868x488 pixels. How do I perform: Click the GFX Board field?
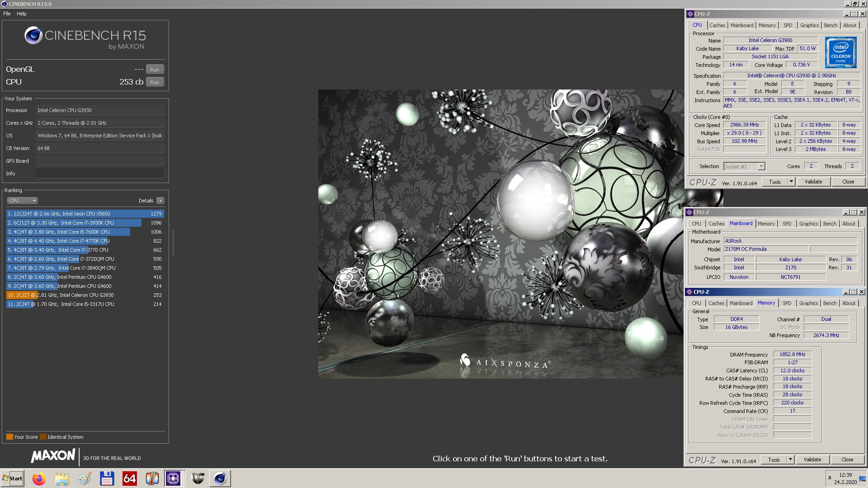(100, 161)
